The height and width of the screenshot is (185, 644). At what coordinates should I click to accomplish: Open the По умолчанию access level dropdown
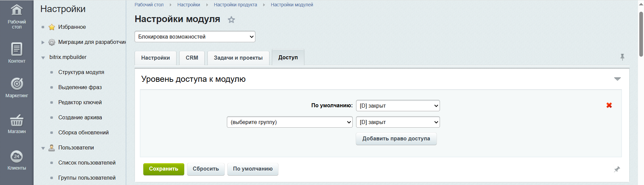coord(398,106)
